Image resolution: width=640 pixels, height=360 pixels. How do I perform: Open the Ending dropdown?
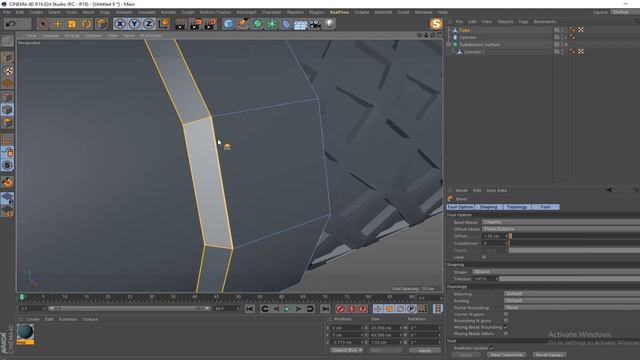coord(572,300)
